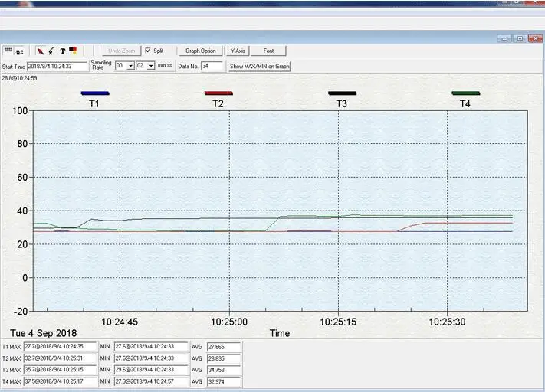Screen dimensions: 545x392
Task: Click the T1 MIN value field
Action: [x=151, y=347]
